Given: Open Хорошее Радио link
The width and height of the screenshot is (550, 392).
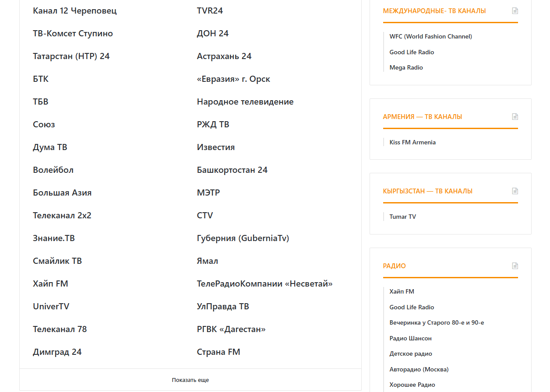Looking at the screenshot, I should [x=412, y=385].
